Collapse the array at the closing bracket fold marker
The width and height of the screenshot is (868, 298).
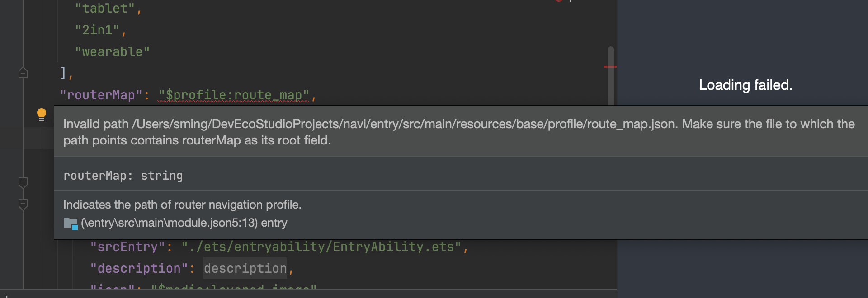[x=23, y=73]
